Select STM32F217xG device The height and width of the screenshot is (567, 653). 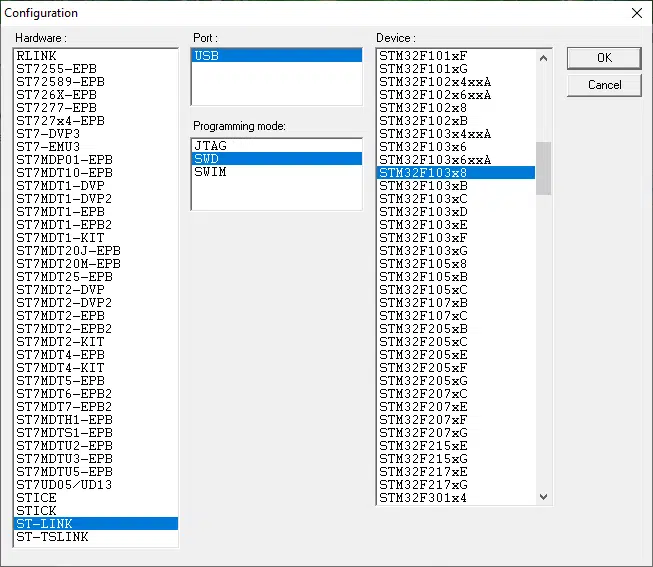tap(456, 485)
